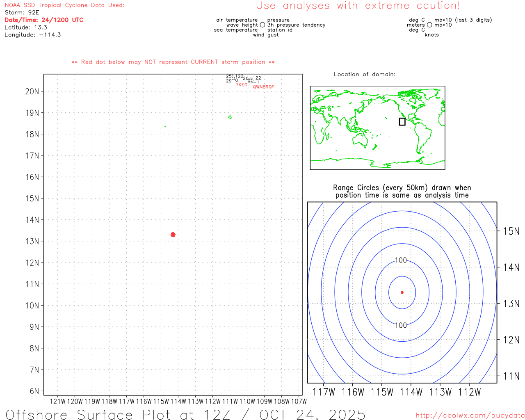Click the 'Use analyses with extreme caution!' heading
Viewport: 525px width, 420px height.
pyautogui.click(x=358, y=6)
